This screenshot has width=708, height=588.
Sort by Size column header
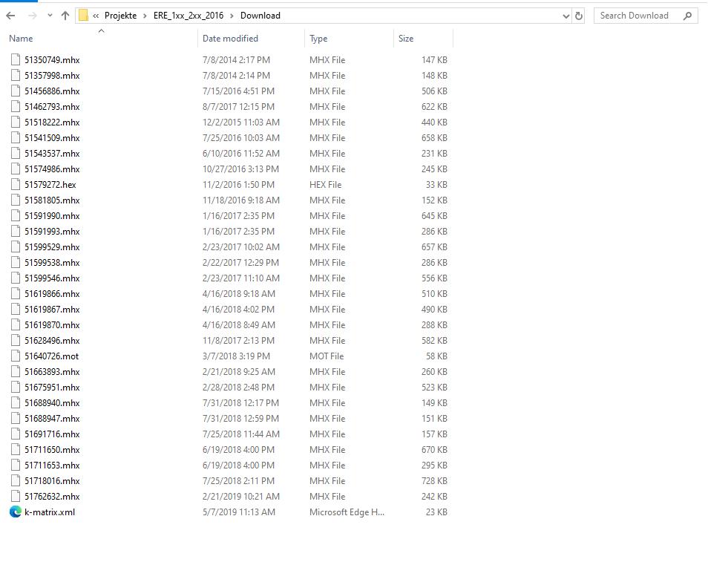[x=406, y=39]
